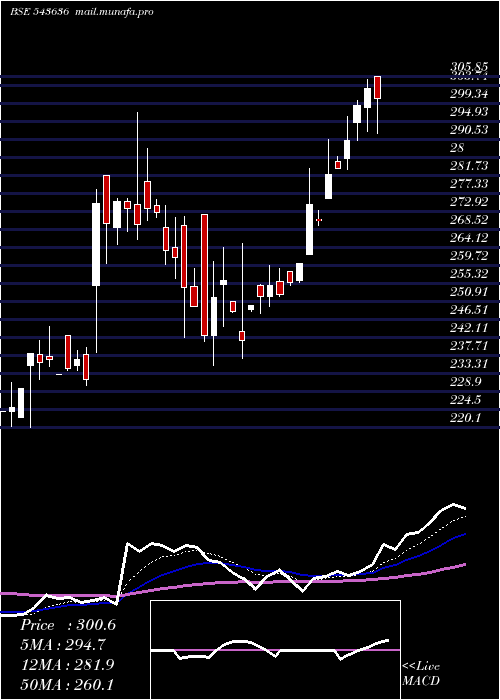The width and height of the screenshot is (500, 700).
Task: Select the 220.1 price axis label
Action: pos(466,418)
